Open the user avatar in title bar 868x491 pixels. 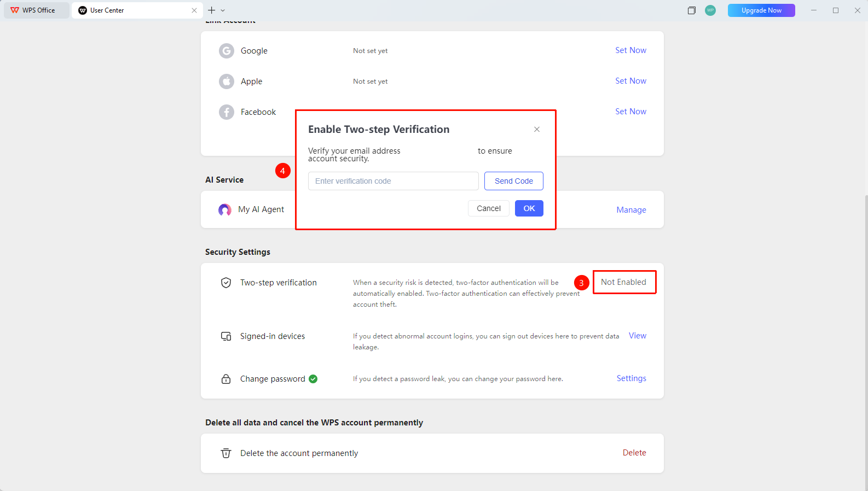point(710,10)
